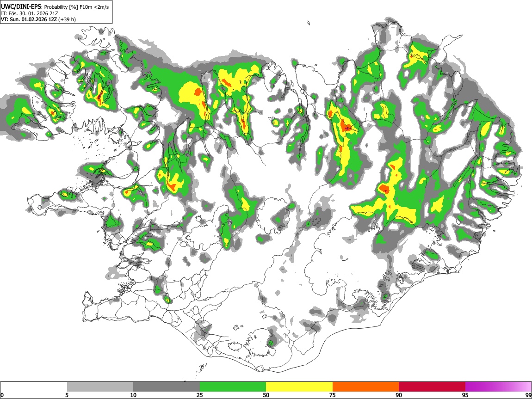Click the 'UWC/DINI-EPS' title text
The image size is (532, 399).
point(22,7)
